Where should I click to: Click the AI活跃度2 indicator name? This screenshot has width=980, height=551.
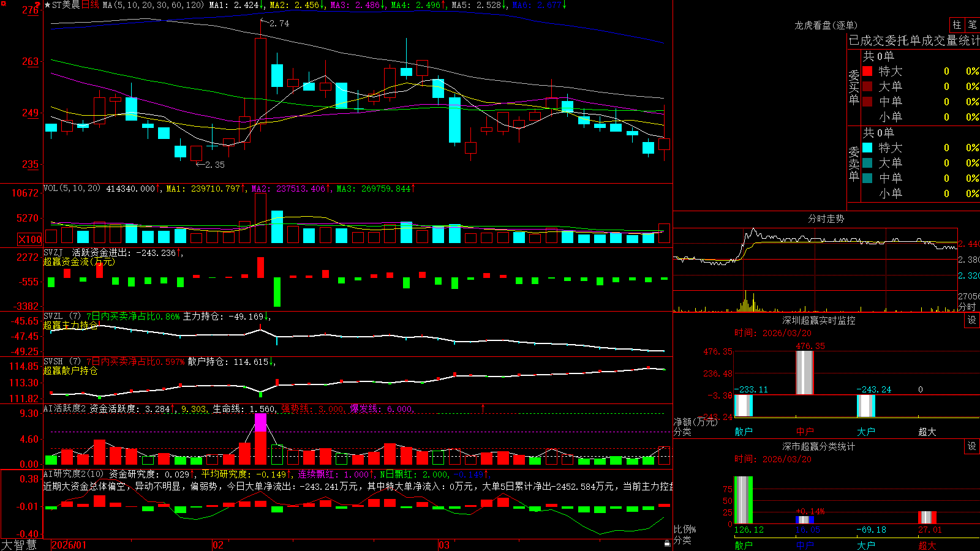coord(64,408)
